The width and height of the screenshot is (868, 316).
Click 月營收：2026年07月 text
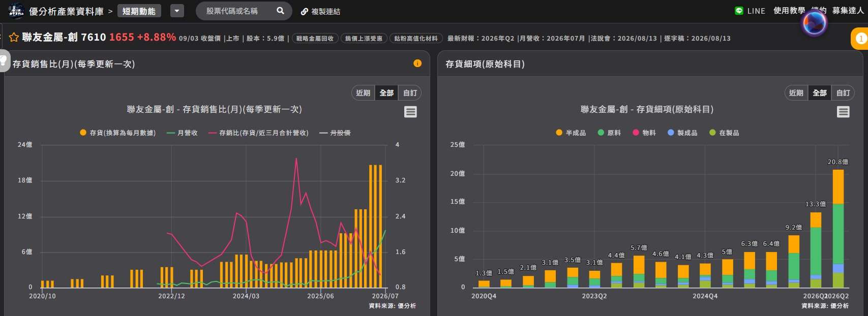553,38
